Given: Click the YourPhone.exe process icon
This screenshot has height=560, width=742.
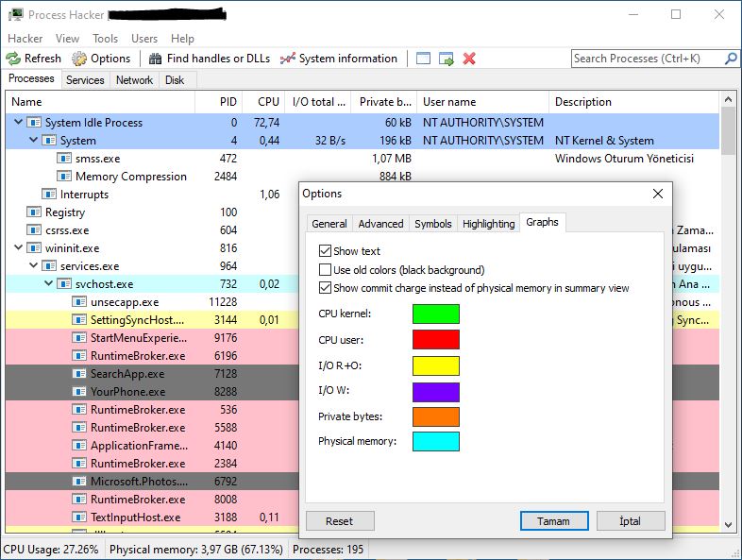Looking at the screenshot, I should pos(79,392).
